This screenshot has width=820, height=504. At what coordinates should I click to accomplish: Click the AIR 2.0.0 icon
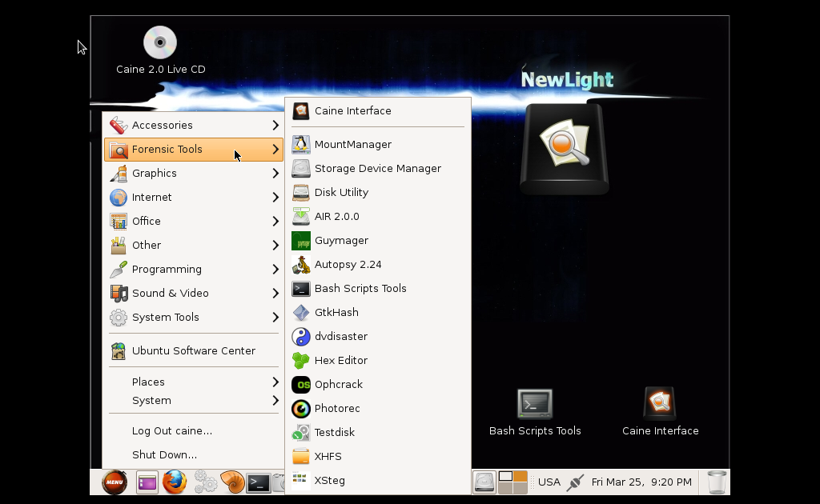pyautogui.click(x=301, y=216)
